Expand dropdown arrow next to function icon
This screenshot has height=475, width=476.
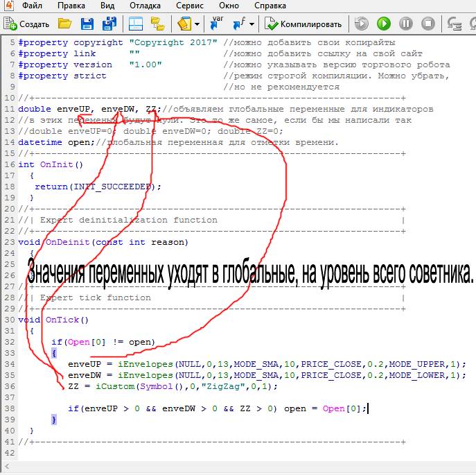(252, 24)
